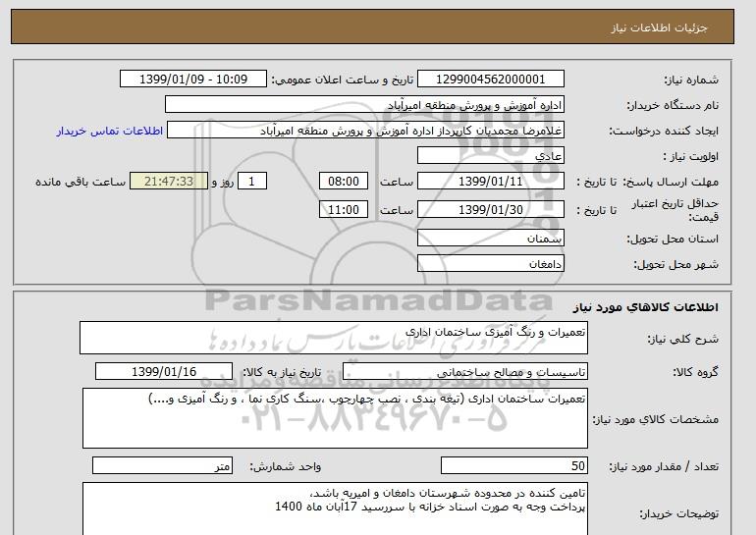Click the label مشخصات کالای مورد نیاز
This screenshot has height=535, width=756.
(655, 419)
